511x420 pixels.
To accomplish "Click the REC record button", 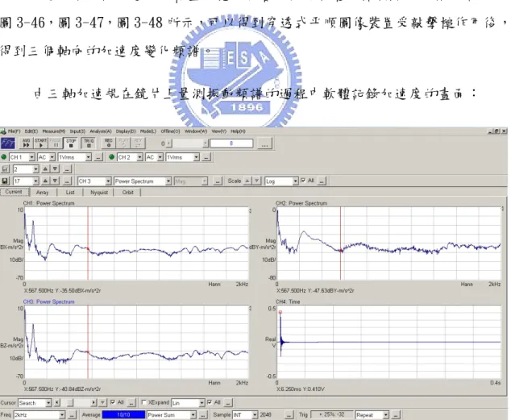I will click(109, 143).
